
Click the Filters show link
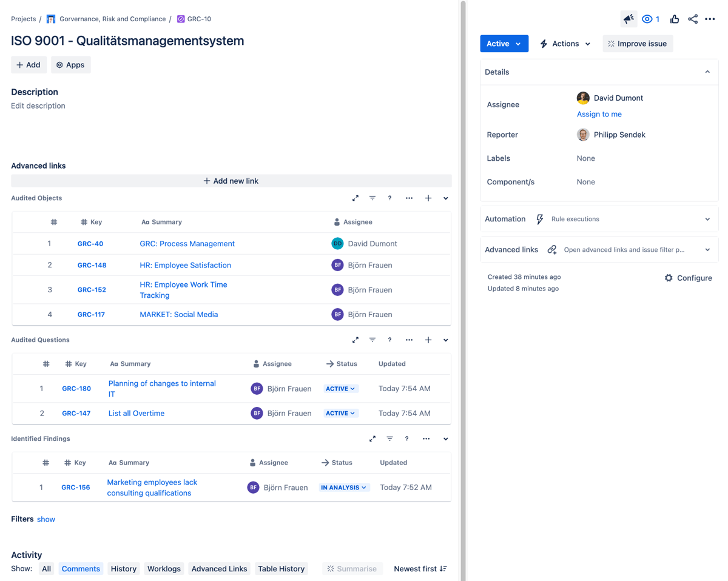[x=46, y=519]
